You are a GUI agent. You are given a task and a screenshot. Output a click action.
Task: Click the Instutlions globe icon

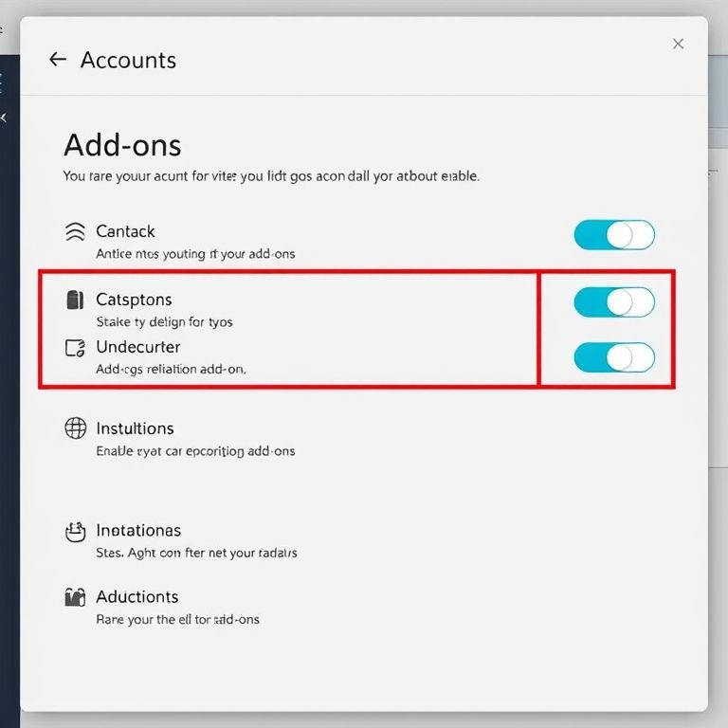(75, 428)
